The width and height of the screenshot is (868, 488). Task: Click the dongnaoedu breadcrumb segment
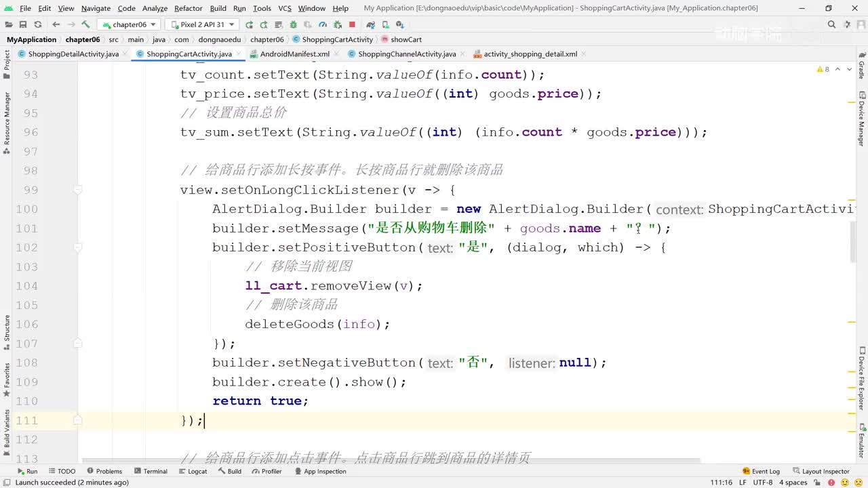point(220,39)
